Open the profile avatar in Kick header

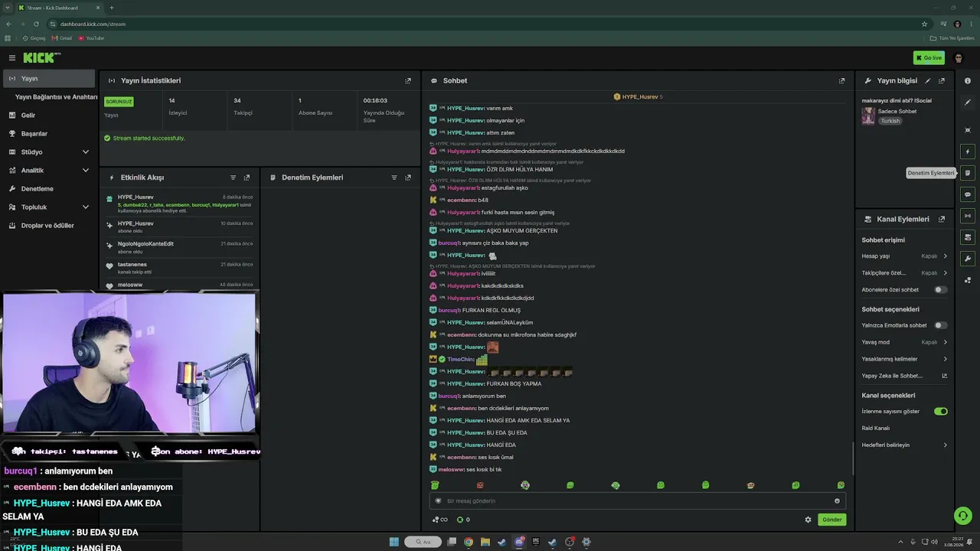tap(958, 58)
